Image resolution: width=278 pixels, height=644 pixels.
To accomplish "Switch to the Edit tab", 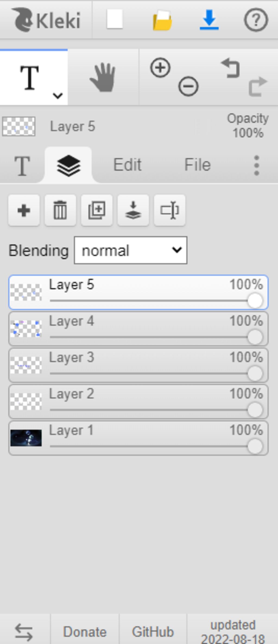I will tap(127, 165).
